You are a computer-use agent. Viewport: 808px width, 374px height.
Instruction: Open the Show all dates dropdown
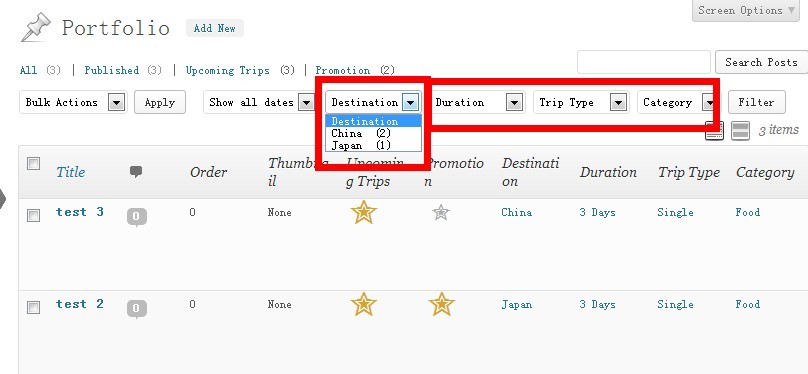(259, 102)
